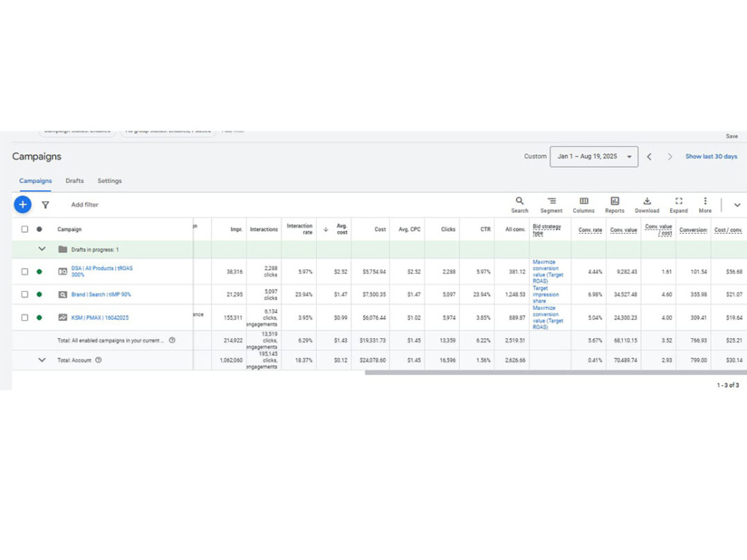Click the Brand Search campaign type icon

click(63, 294)
